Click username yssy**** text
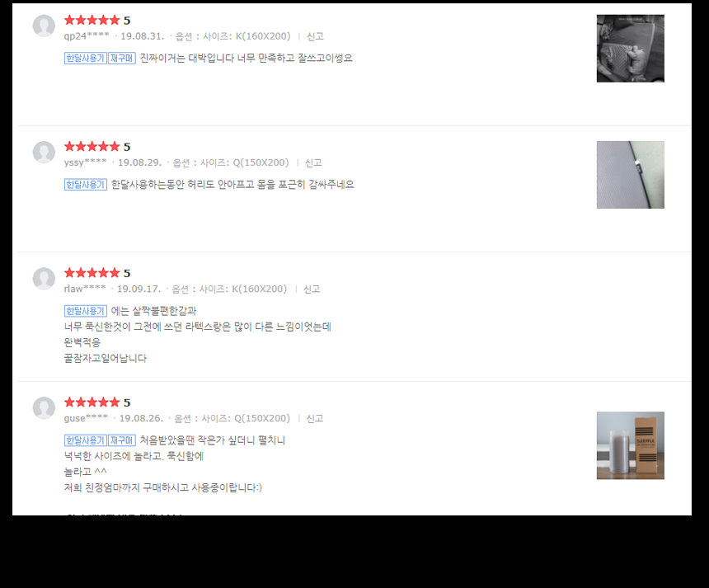Screen dimensions: 709x588 click(x=85, y=162)
